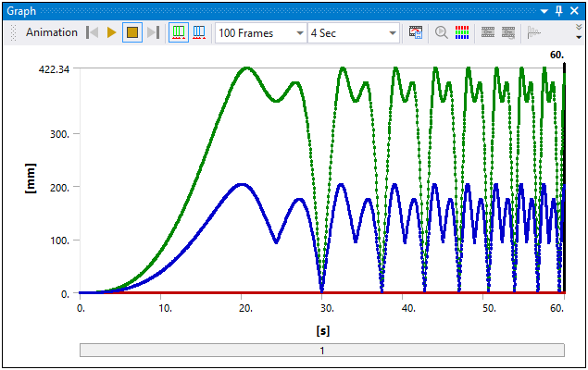
Task: Stop the animation
Action: tap(132, 32)
